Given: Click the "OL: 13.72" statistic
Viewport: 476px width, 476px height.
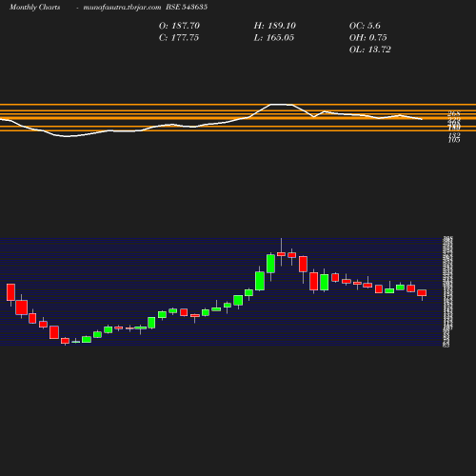Looking at the screenshot, I should pos(370,50).
